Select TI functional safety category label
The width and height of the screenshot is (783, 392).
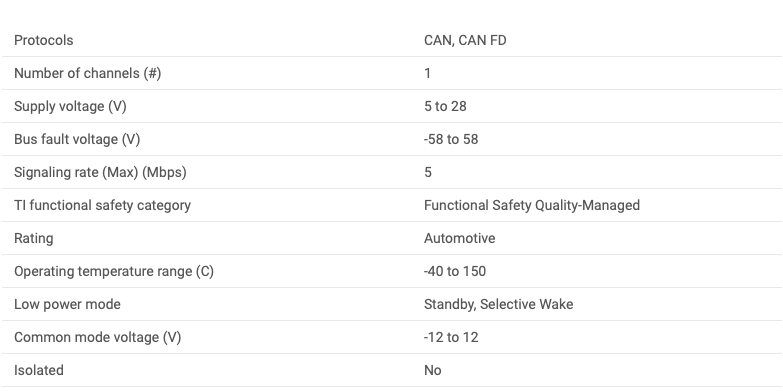point(102,205)
